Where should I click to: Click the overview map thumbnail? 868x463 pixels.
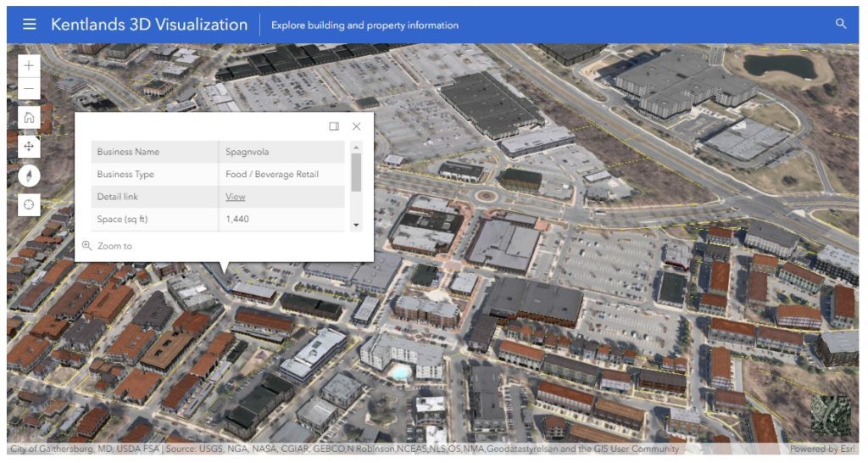click(831, 415)
